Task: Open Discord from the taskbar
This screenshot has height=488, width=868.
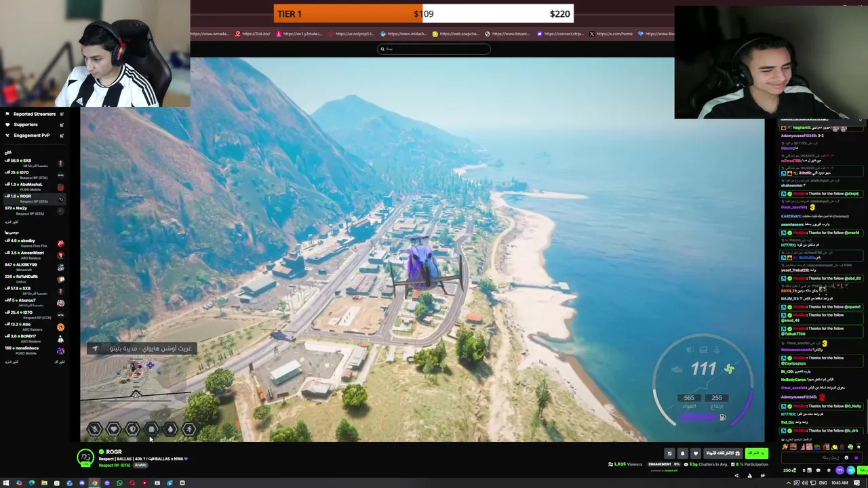Action: pyautogui.click(x=82, y=483)
